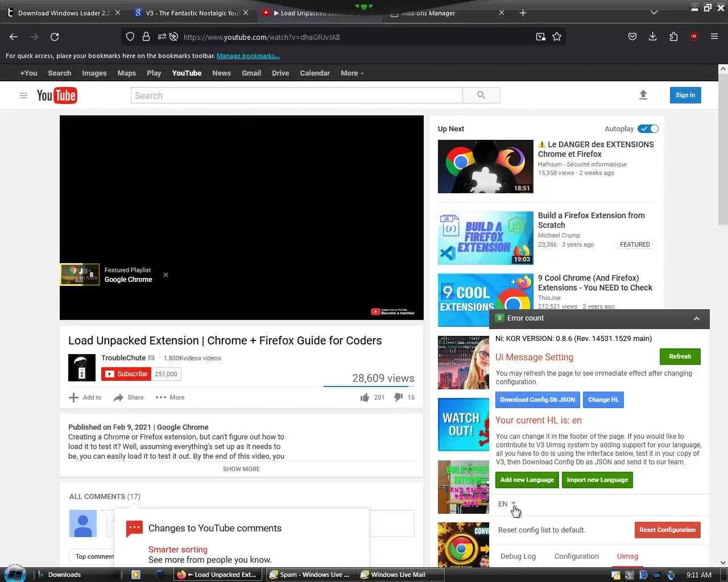Click the Download Config Db JSON button
This screenshot has width=728, height=582.
537,400
